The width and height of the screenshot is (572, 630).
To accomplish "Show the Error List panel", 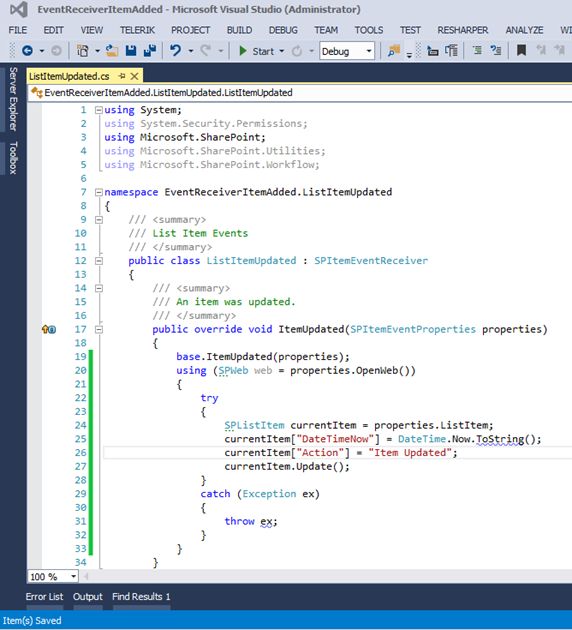I will 44,597.
